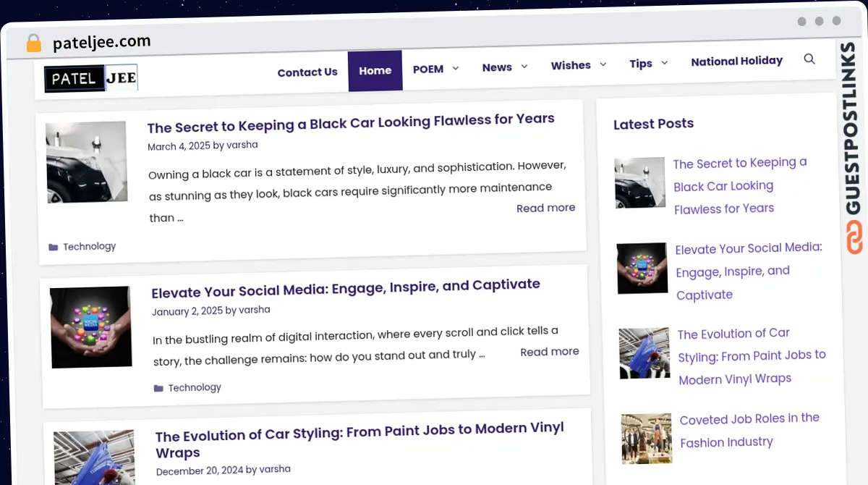
Task: Open the search magnifying glass icon
Action: 809,59
